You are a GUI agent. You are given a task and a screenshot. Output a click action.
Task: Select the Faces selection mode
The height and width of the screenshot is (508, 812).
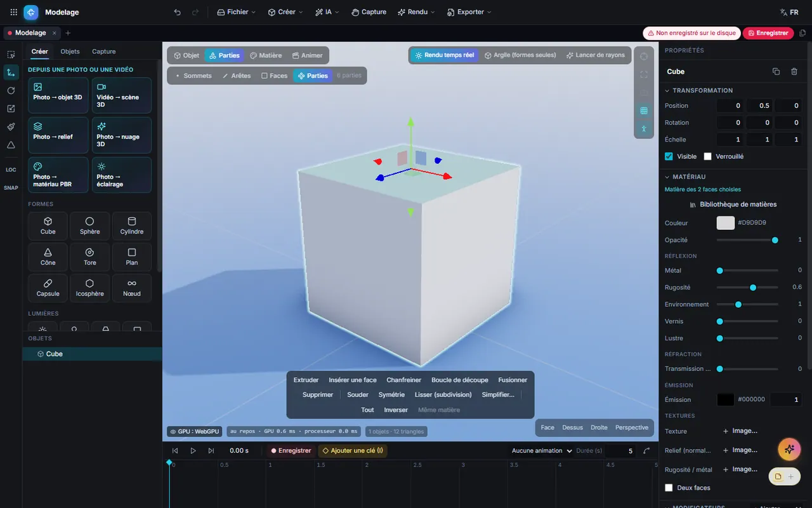pos(275,76)
